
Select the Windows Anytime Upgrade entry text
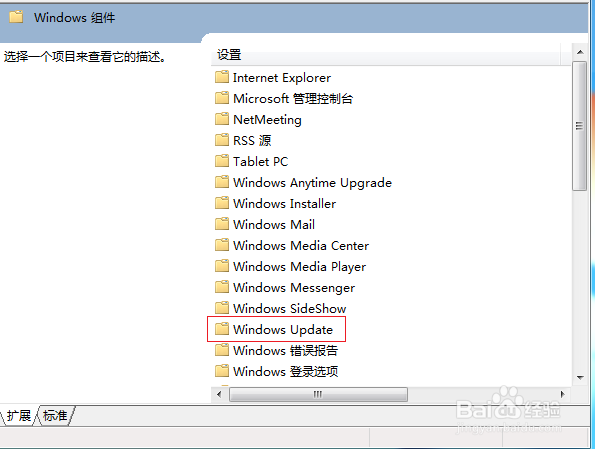tap(312, 183)
